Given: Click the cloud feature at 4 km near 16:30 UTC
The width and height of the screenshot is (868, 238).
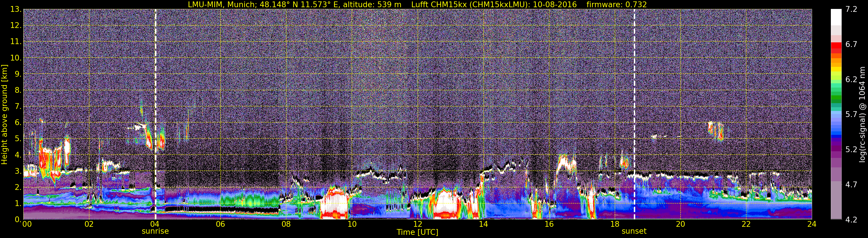Looking at the screenshot, I should click(566, 164).
